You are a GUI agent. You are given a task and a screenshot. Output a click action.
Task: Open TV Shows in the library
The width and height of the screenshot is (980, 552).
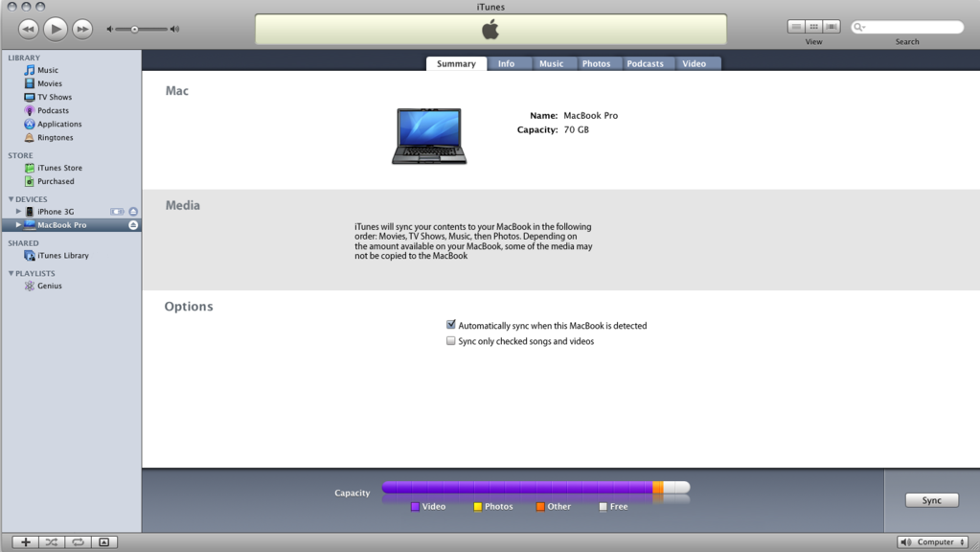tap(55, 97)
